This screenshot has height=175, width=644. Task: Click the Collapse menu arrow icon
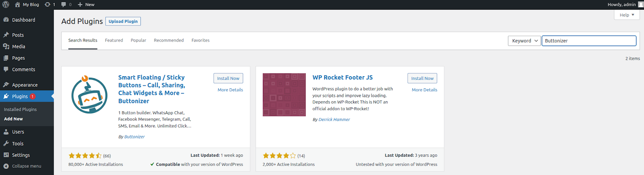6,166
